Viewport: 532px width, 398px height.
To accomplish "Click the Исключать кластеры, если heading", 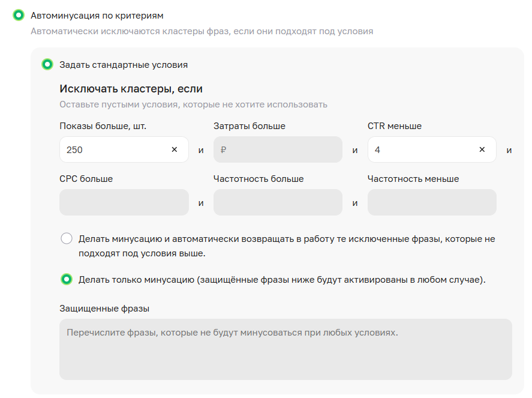I will tap(131, 89).
